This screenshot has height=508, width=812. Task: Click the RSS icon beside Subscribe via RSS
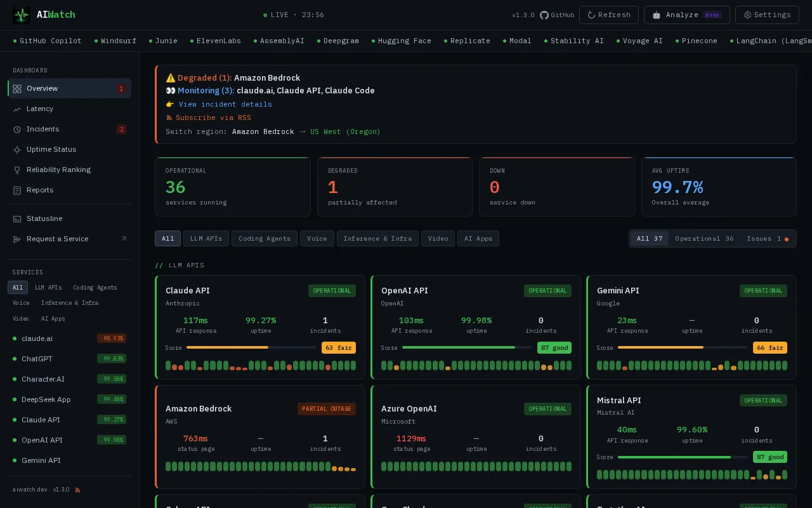pos(169,117)
